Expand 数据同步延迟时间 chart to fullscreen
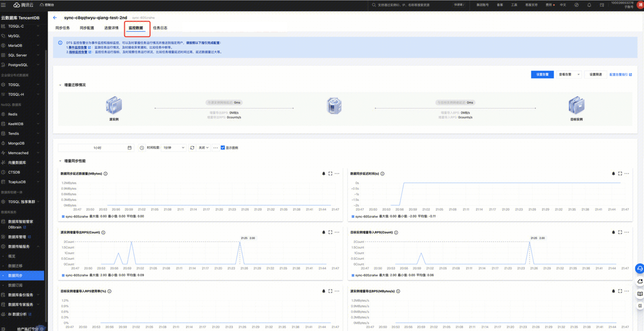The height and width of the screenshot is (331, 644). point(620,173)
